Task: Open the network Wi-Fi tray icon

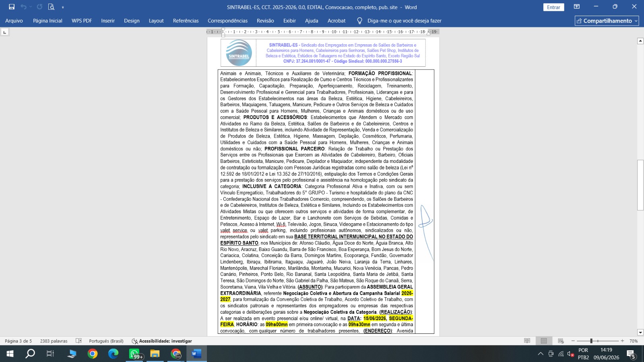Action: point(561,354)
